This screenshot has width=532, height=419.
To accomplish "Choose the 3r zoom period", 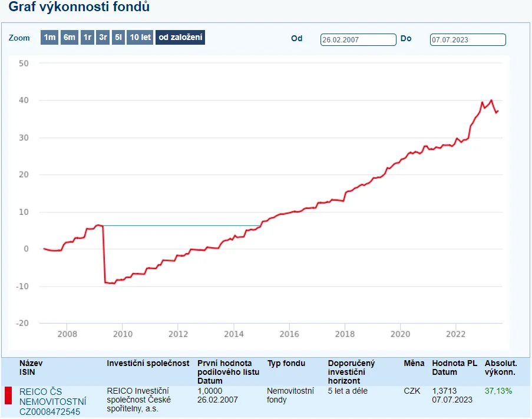I will pyautogui.click(x=103, y=37).
